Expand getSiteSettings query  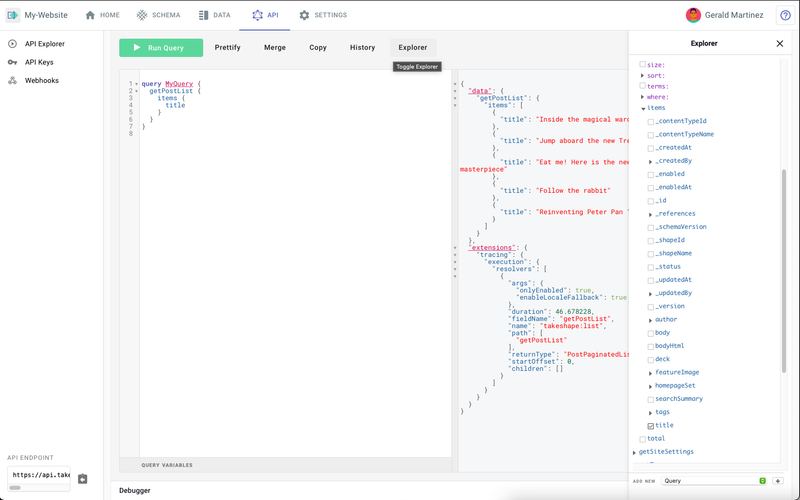click(634, 452)
